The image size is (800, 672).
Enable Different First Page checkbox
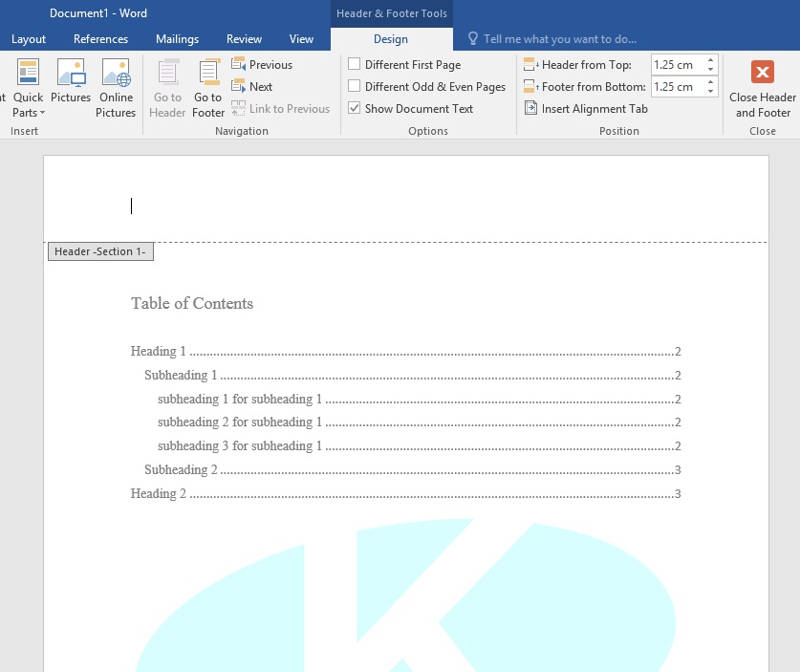click(354, 64)
